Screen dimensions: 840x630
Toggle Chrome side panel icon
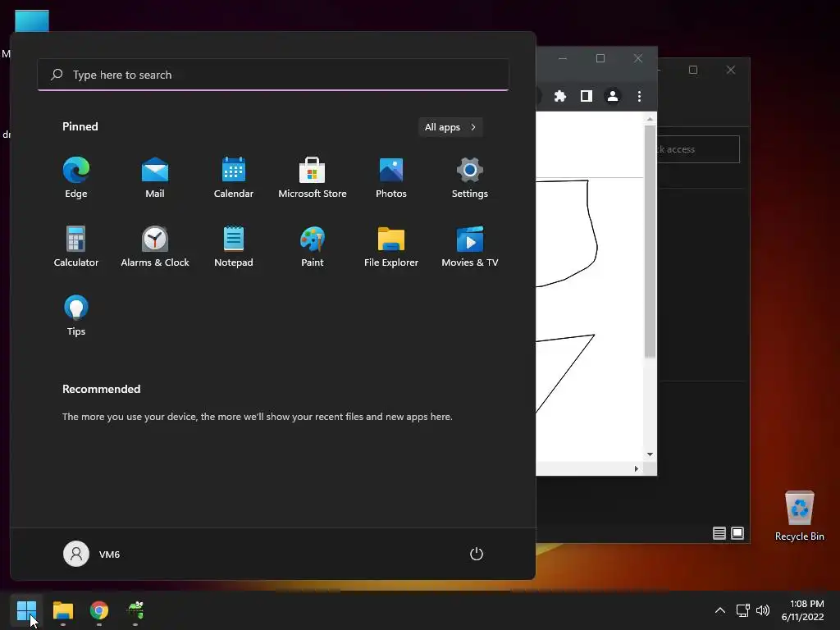coord(586,96)
